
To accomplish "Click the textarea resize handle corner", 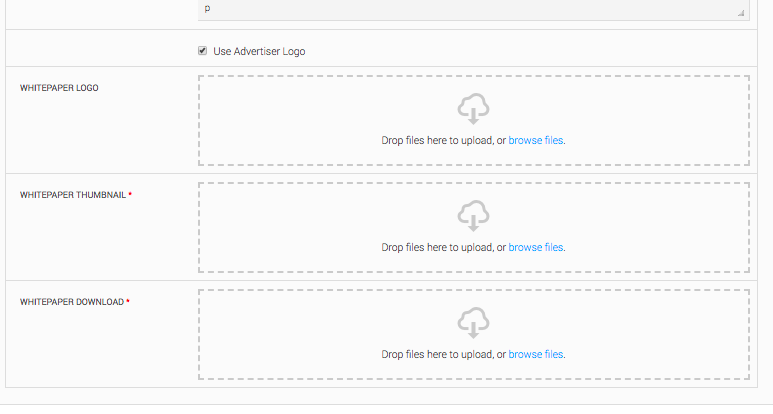I will [741, 13].
